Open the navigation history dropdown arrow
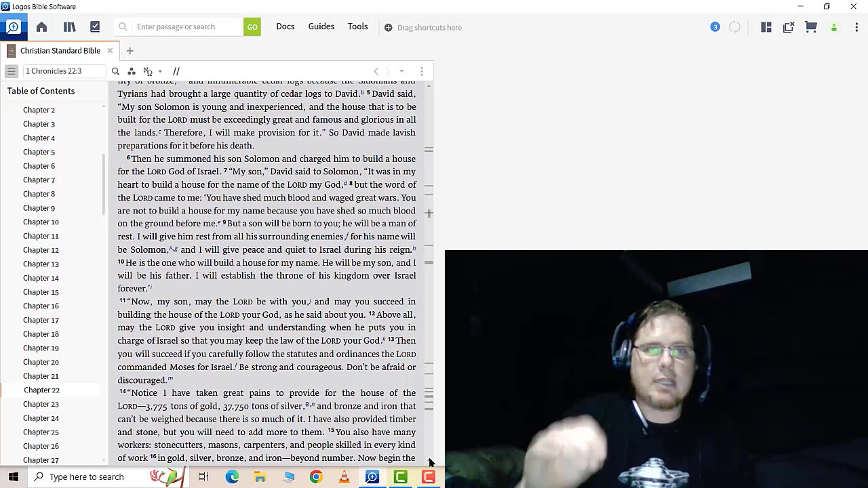 401,71
